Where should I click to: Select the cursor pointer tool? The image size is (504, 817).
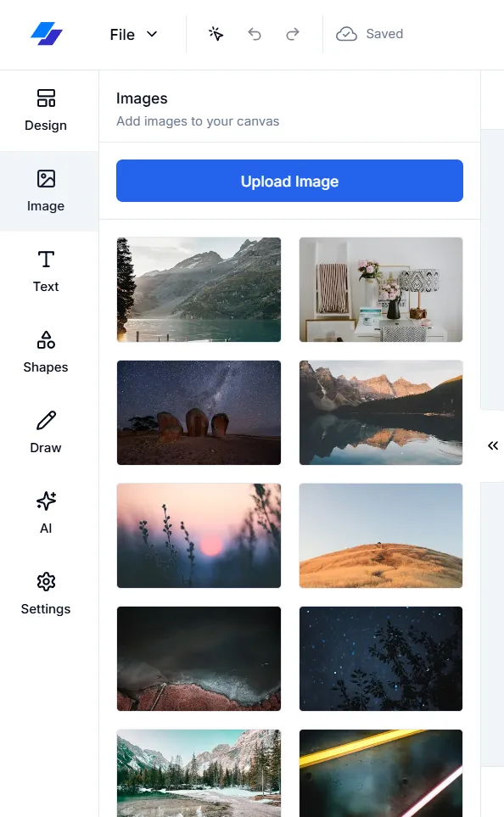pyautogui.click(x=216, y=35)
